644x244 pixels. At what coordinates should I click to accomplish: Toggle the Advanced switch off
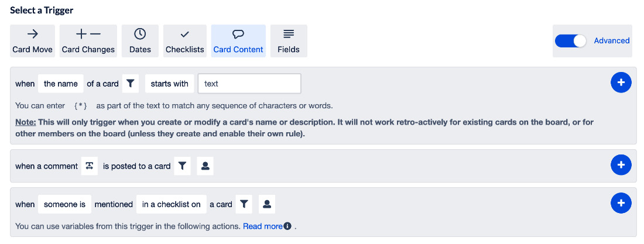pyautogui.click(x=570, y=41)
